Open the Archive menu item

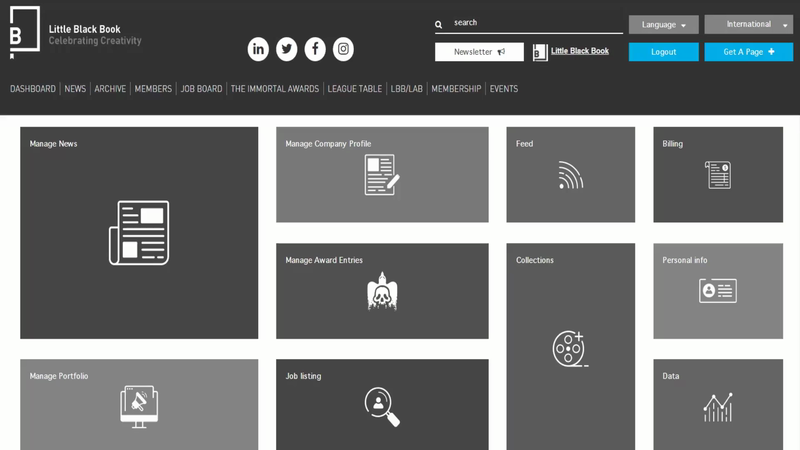[x=110, y=89]
